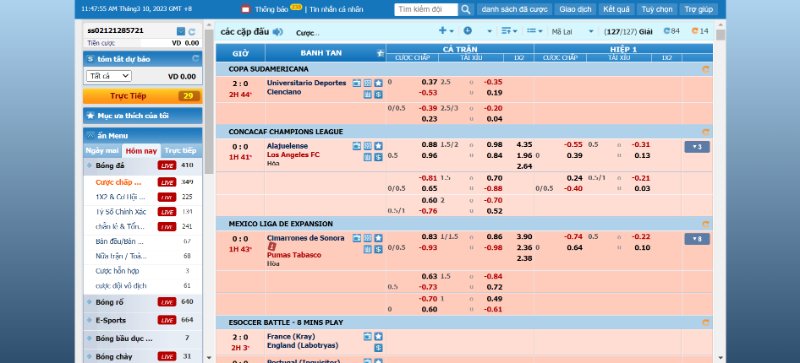Click dollar icon for France (Kray) match

[378, 348]
